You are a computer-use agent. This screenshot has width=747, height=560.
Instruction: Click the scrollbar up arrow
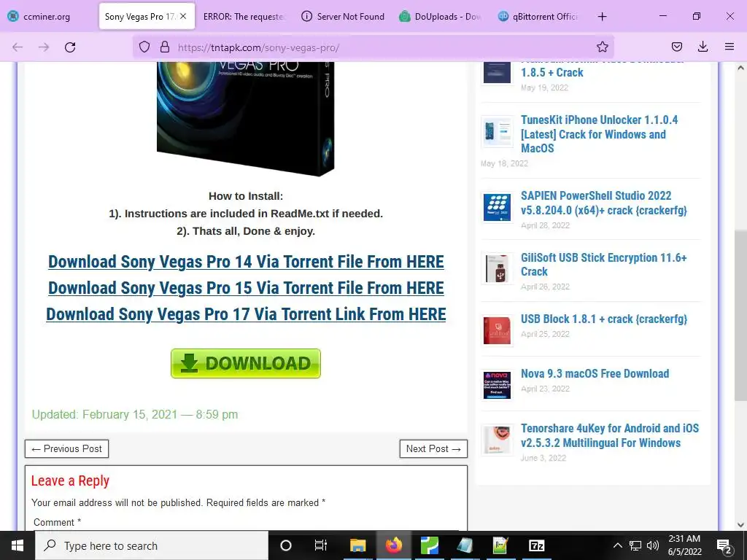pos(740,68)
